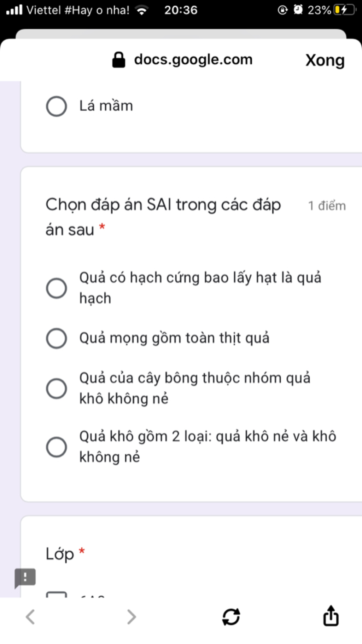Image resolution: width=362 pixels, height=644 pixels.
Task: Tick the first checkbox under Lớp
Action: [57, 594]
